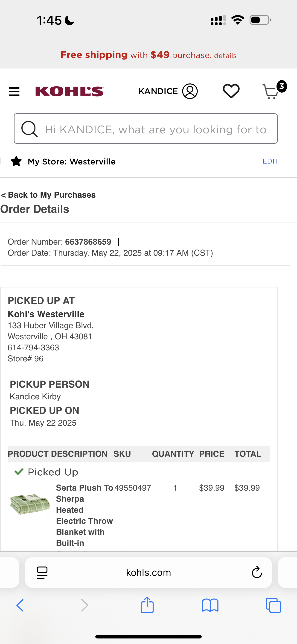Image resolution: width=297 pixels, height=644 pixels.
Task: Open Safari page settings reader icon
Action: point(42,573)
